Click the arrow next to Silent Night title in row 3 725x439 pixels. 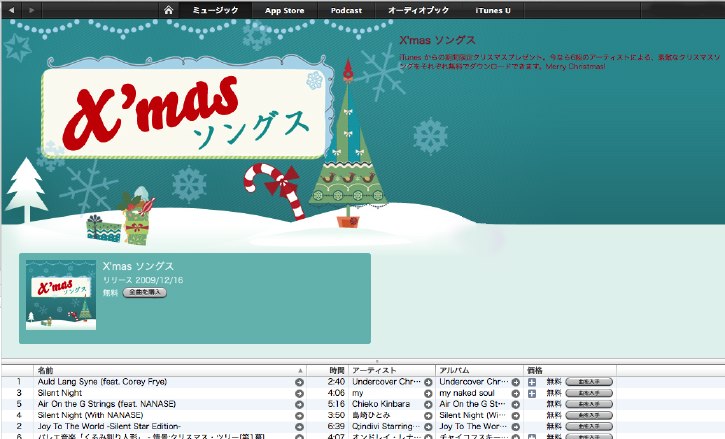pyautogui.click(x=299, y=393)
